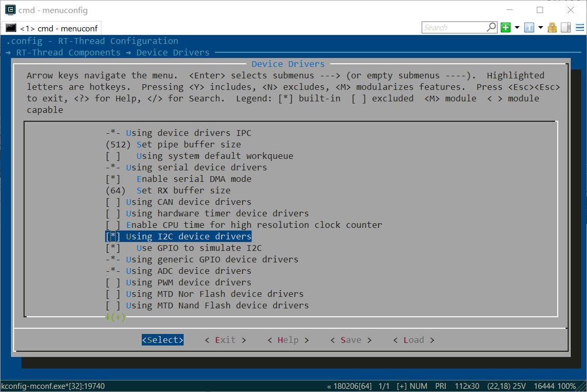Toggle 'Using PWM device drivers' checkbox

(113, 282)
